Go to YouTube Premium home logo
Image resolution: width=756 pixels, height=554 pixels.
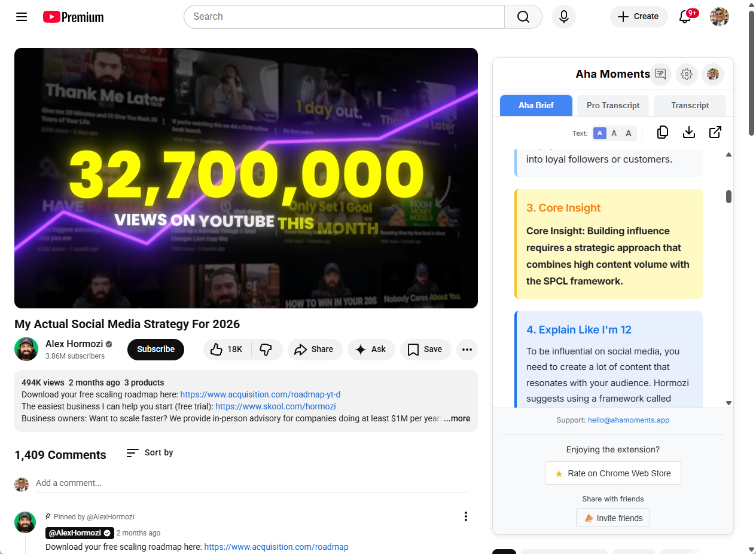[73, 17]
